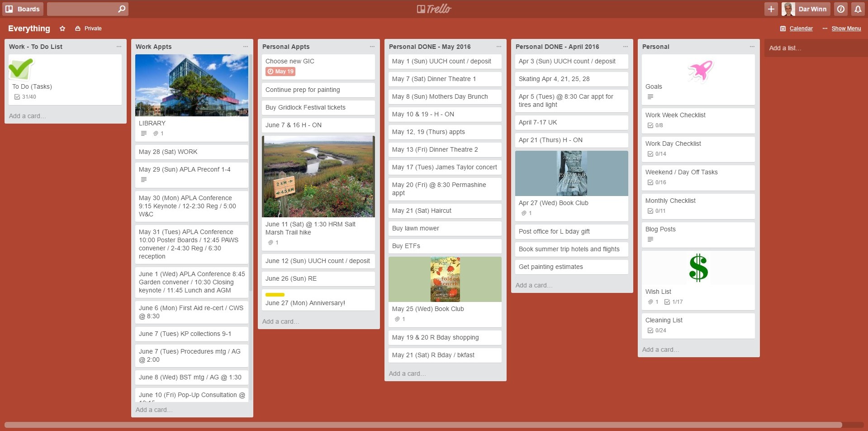Open the Personal Appts list actions menu
The height and width of the screenshot is (431, 868).
point(372,47)
